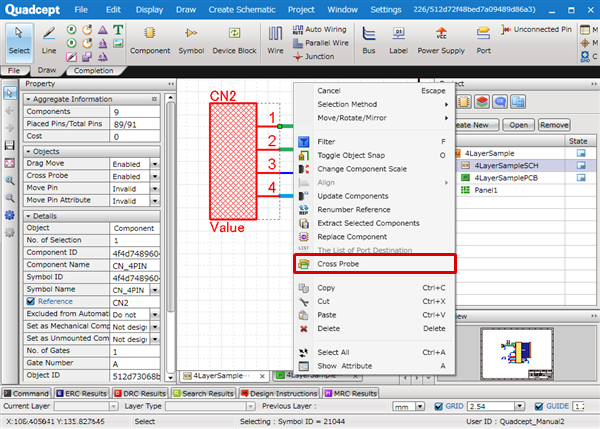Open Move Pin dropdown

(155, 189)
